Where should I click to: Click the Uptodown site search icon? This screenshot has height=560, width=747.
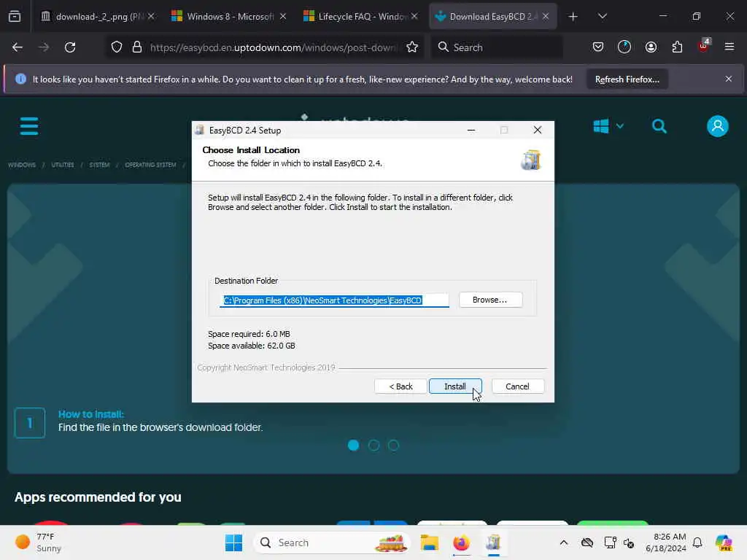[x=659, y=126]
